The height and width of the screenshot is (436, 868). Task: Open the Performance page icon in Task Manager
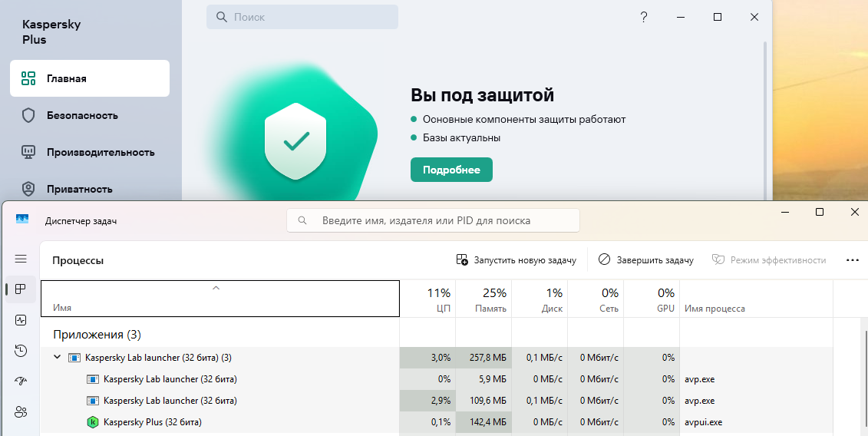[21, 319]
